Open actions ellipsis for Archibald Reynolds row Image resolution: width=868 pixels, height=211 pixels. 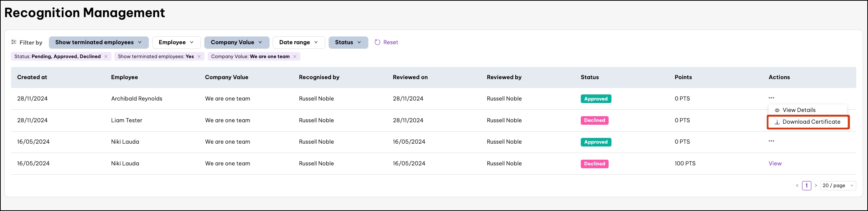pyautogui.click(x=771, y=98)
